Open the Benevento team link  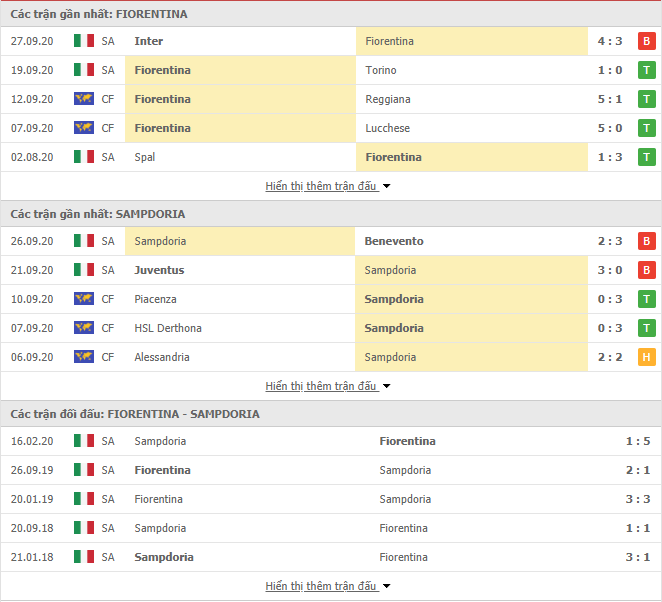[x=394, y=241]
